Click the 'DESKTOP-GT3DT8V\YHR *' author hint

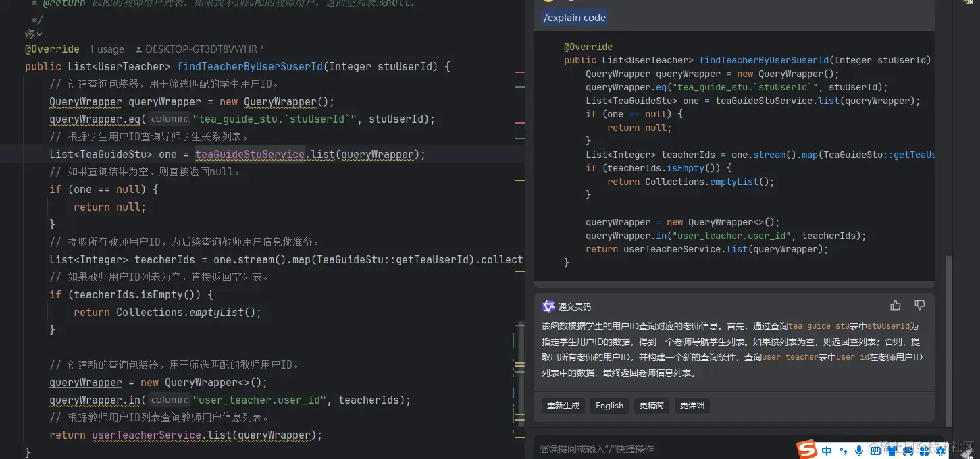205,49
